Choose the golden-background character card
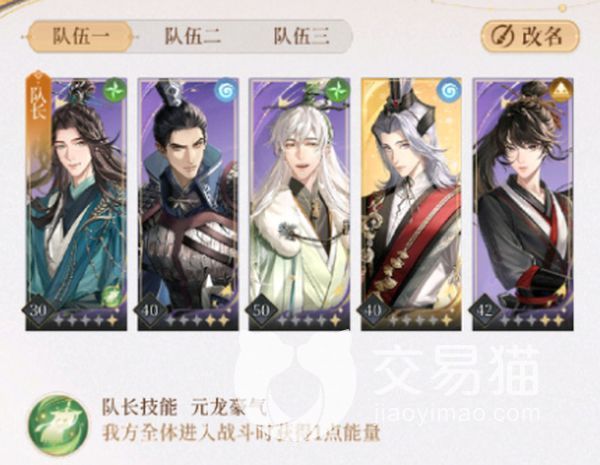600x465 pixels. [411, 204]
